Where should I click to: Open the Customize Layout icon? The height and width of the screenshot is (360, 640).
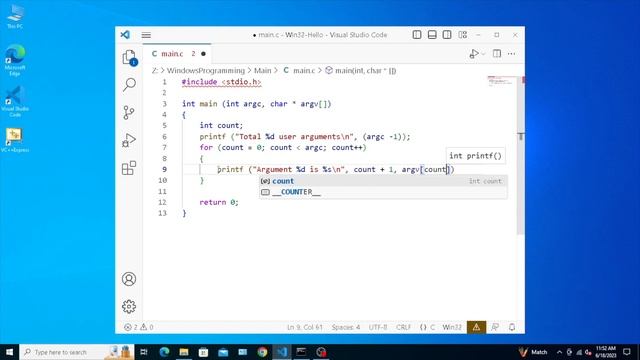point(463,35)
